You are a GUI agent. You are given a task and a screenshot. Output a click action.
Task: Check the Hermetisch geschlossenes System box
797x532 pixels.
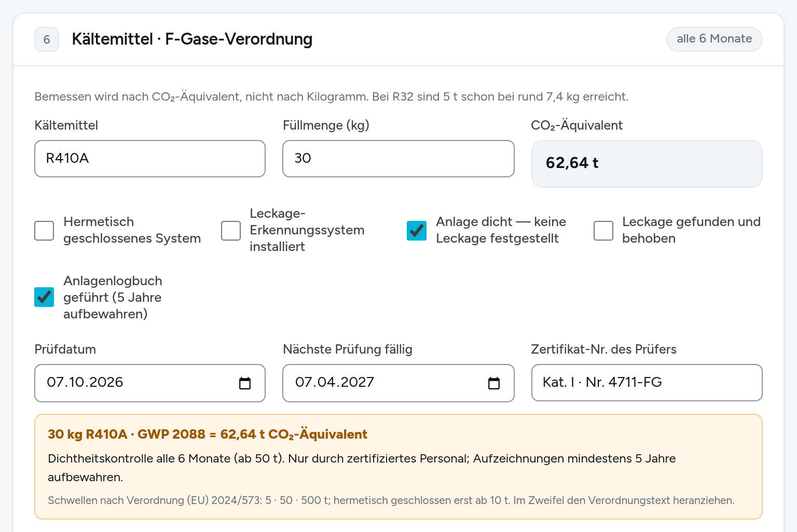(44, 231)
